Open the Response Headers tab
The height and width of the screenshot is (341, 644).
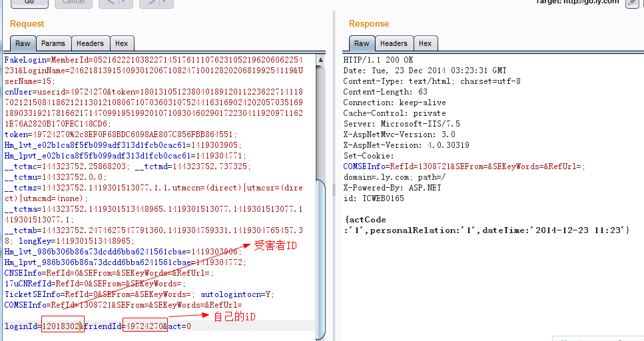tap(394, 43)
